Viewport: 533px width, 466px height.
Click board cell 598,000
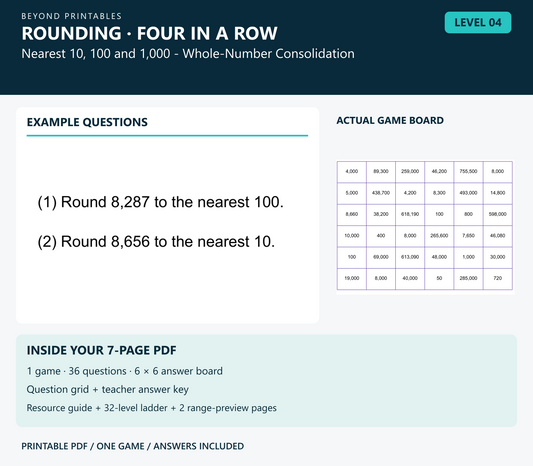[x=498, y=214]
